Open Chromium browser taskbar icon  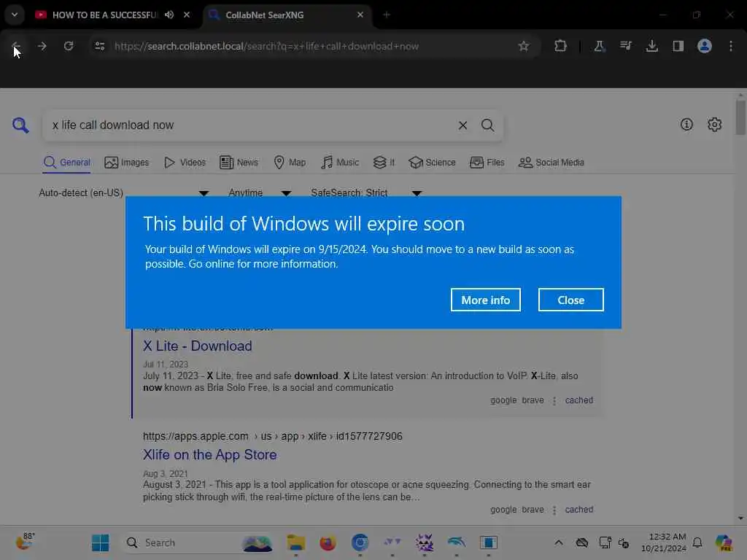[x=360, y=542]
